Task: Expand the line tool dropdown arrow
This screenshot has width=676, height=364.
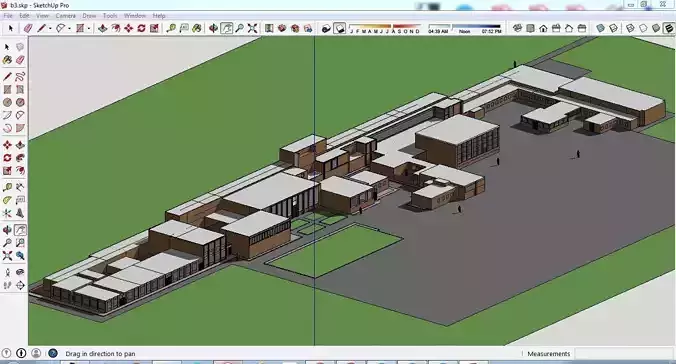Action: pos(50,28)
